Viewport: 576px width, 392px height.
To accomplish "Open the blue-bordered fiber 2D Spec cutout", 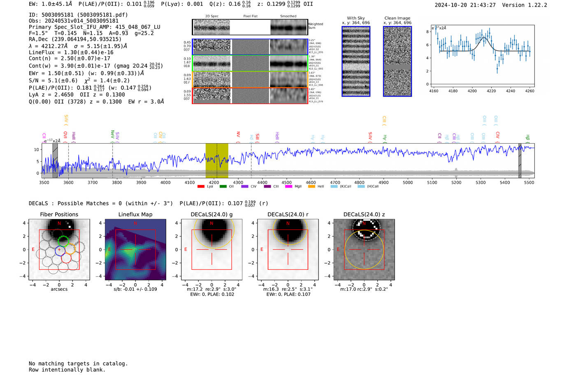I will click(212, 47).
